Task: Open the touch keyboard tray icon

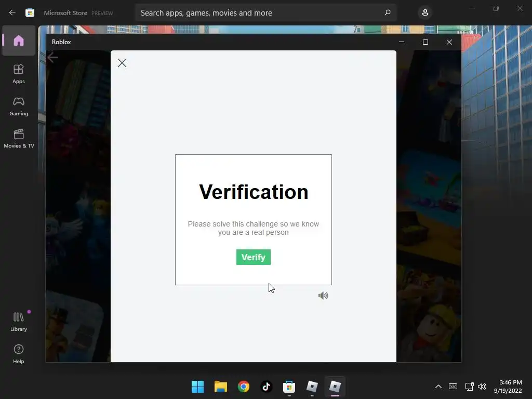Action: coord(453,387)
